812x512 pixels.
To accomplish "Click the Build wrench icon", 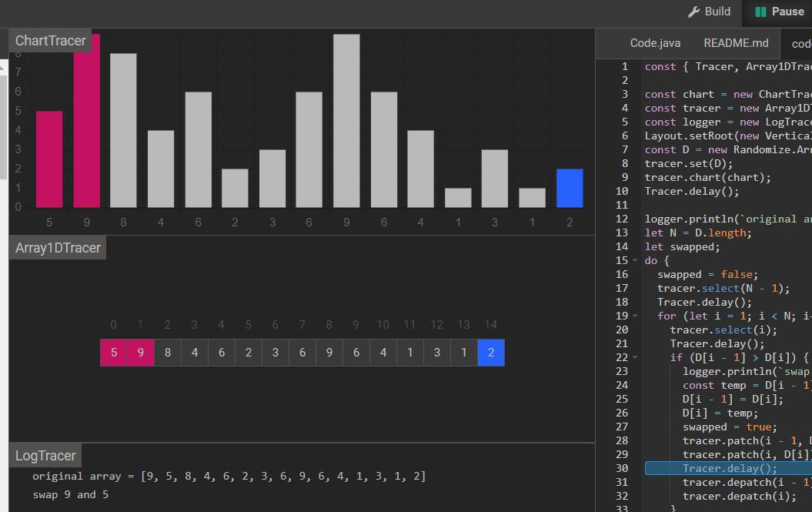I will click(x=693, y=12).
